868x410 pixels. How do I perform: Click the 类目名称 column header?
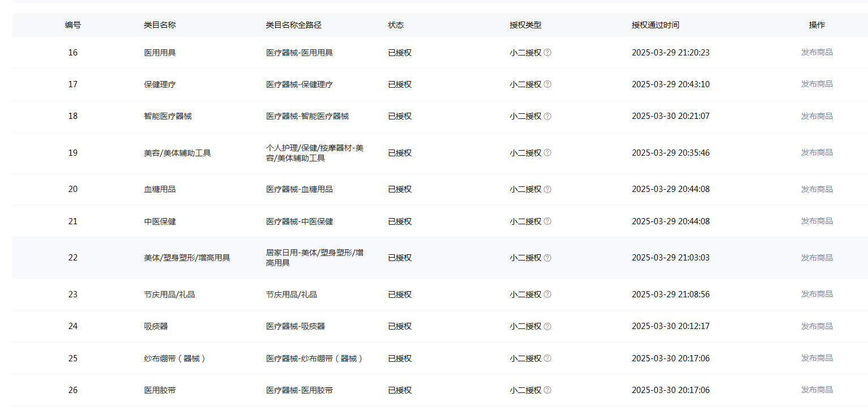pos(160,25)
